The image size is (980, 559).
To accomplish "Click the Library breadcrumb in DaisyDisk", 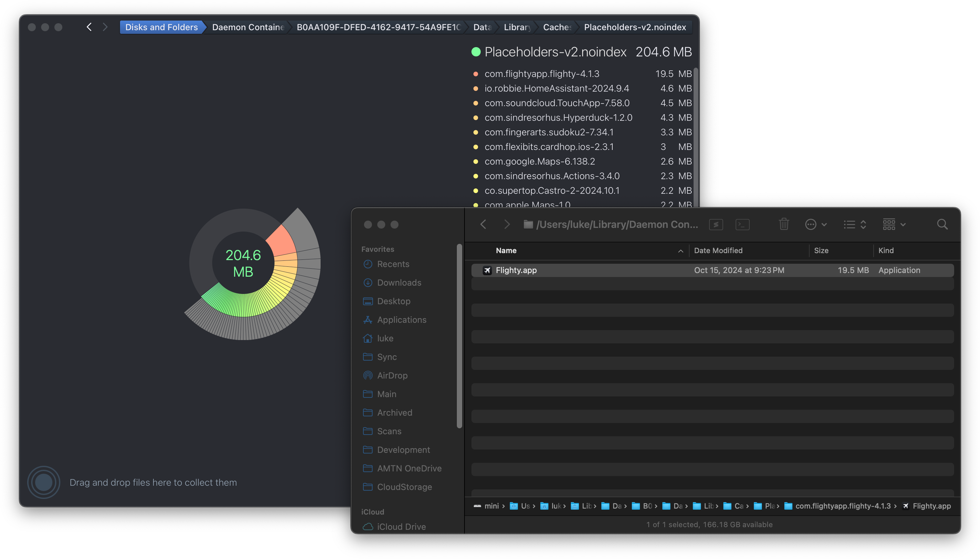I will 517,27.
